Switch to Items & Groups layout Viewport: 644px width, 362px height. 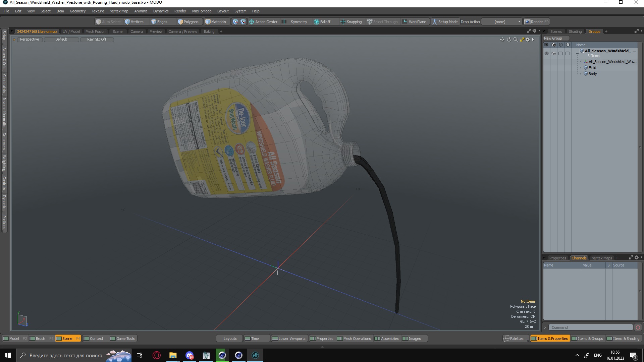(587, 339)
